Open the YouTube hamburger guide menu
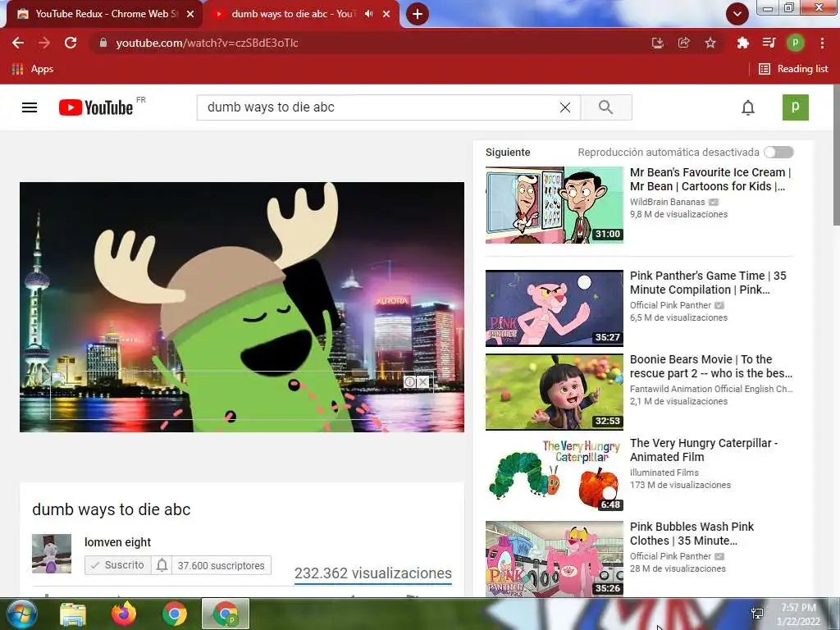Image resolution: width=840 pixels, height=630 pixels. pyautogui.click(x=30, y=107)
